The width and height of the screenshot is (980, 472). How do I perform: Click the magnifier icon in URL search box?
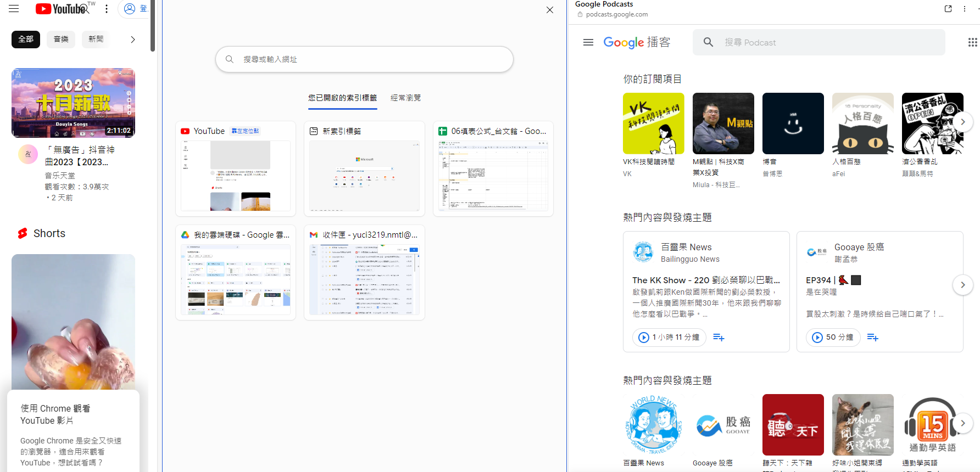point(230,59)
